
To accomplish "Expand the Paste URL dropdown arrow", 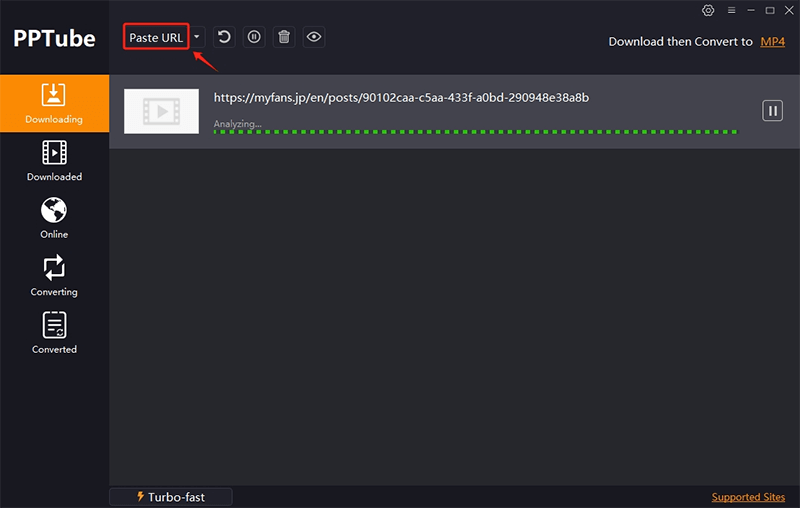I will [197, 37].
